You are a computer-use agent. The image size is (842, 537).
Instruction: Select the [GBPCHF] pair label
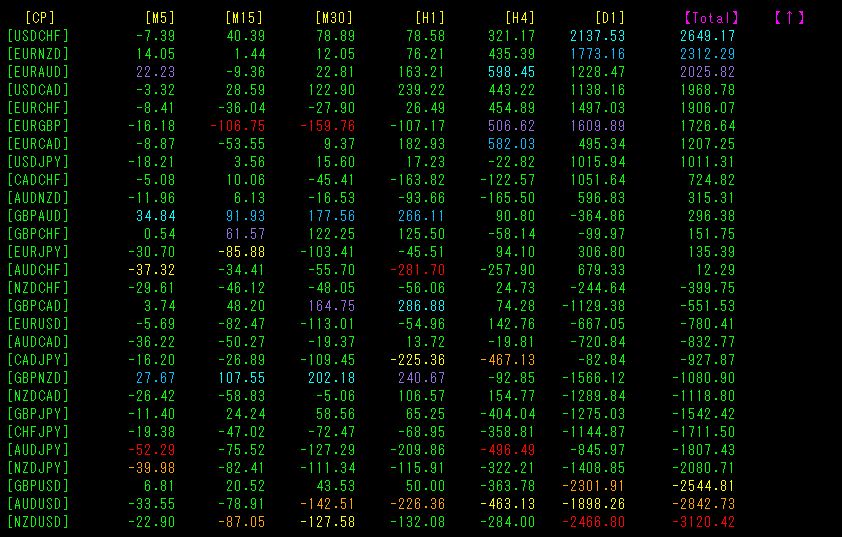click(x=38, y=234)
